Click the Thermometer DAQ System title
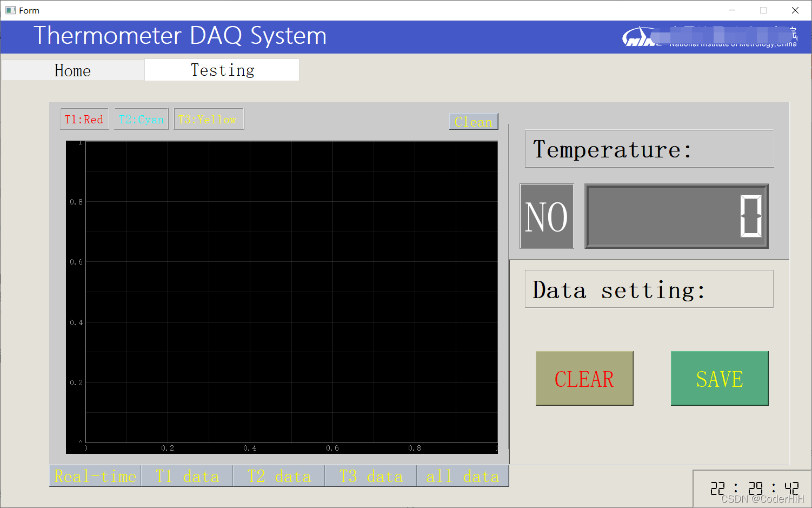 point(181,36)
